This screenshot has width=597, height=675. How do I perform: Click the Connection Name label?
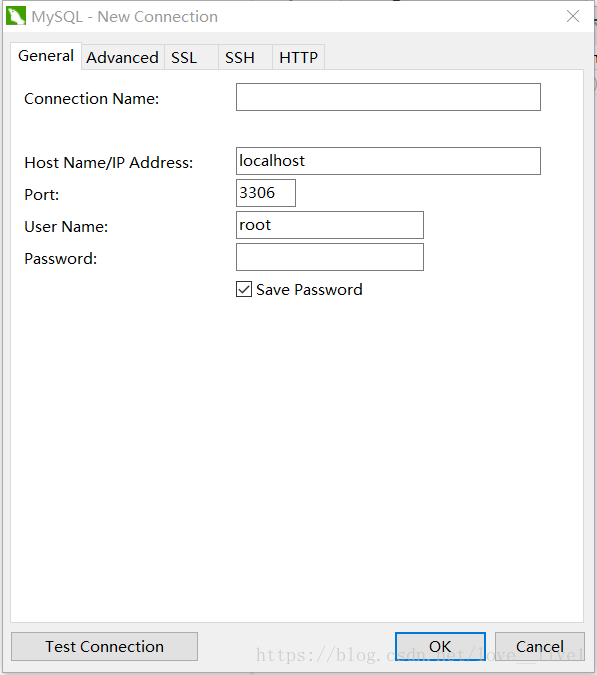92,99
